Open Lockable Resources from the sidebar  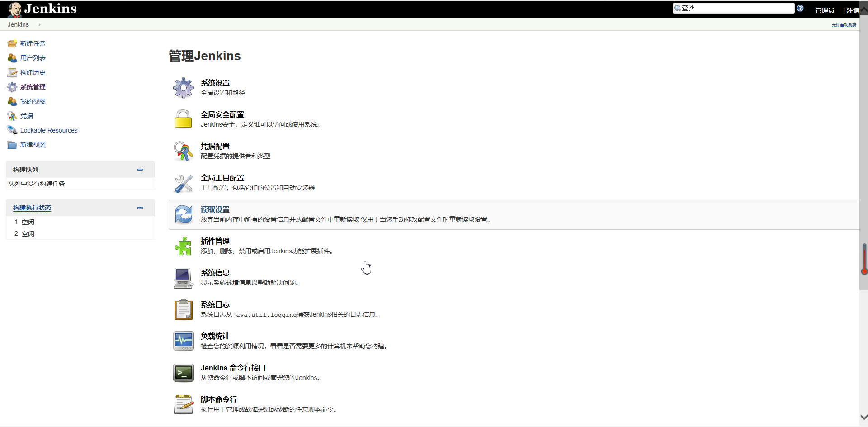[x=49, y=130]
